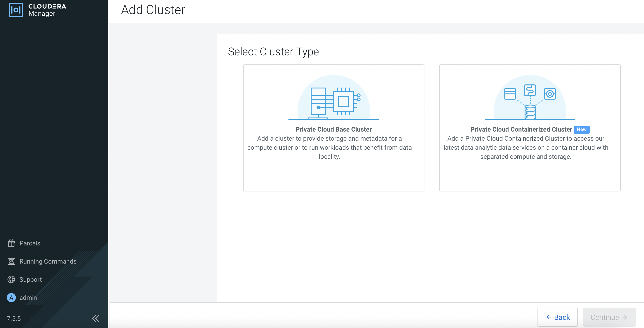Select Private Cloud Containerized Cluster title
The height and width of the screenshot is (328, 644).
coord(521,129)
